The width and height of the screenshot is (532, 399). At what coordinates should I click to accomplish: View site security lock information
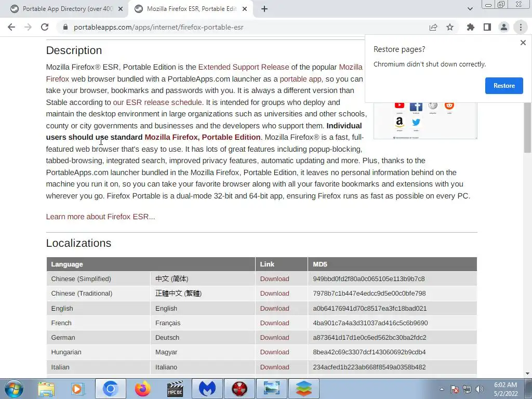pos(65,27)
